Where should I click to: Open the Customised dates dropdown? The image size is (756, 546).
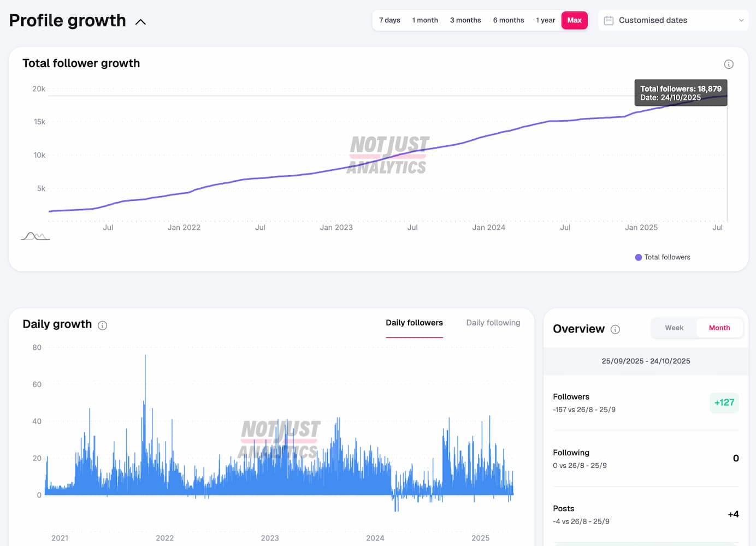[673, 20]
